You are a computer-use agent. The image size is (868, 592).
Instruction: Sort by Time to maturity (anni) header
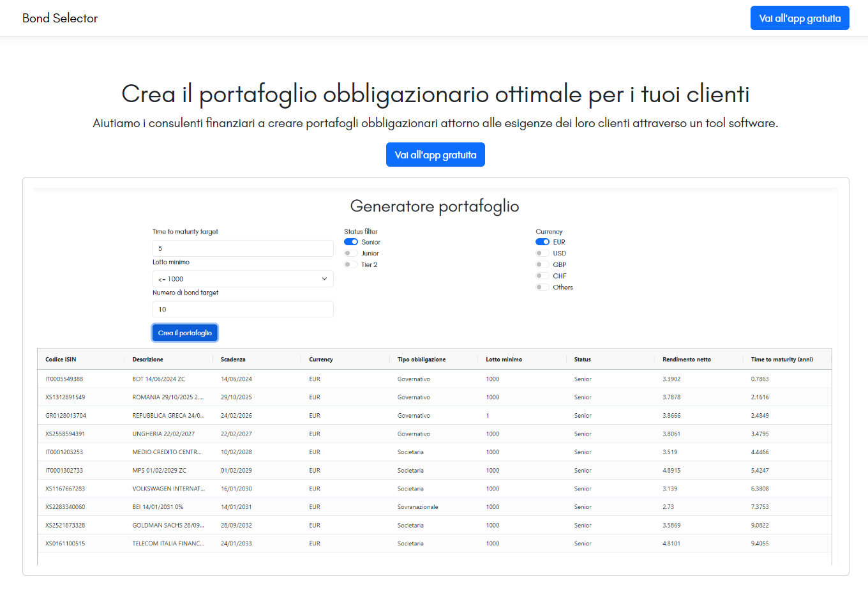point(782,360)
